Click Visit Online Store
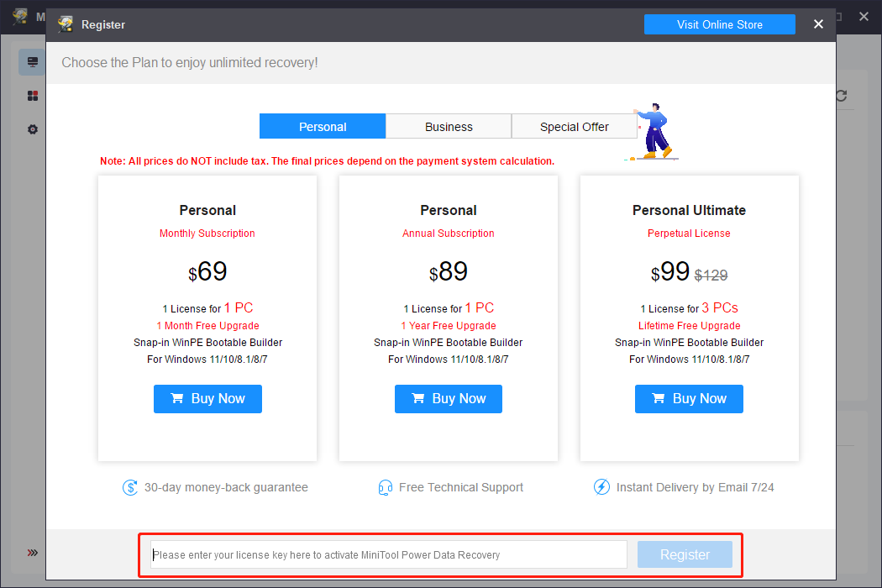 [x=719, y=24]
